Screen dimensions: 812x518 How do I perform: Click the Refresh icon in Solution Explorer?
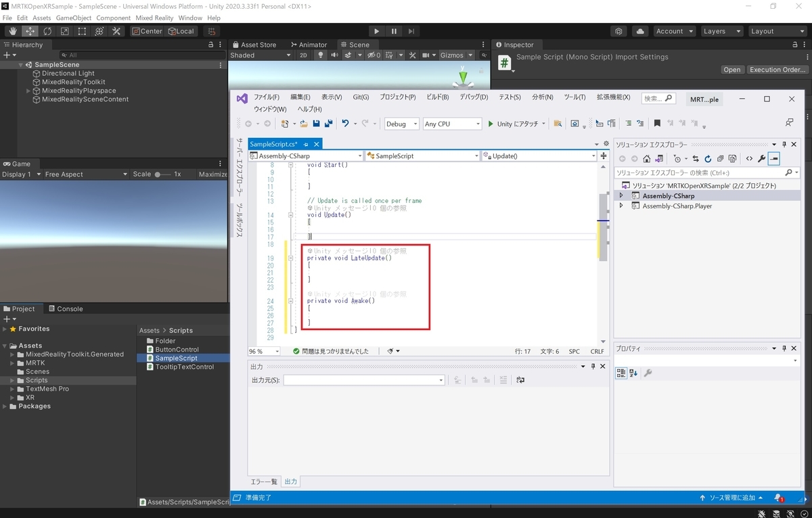[x=708, y=158]
